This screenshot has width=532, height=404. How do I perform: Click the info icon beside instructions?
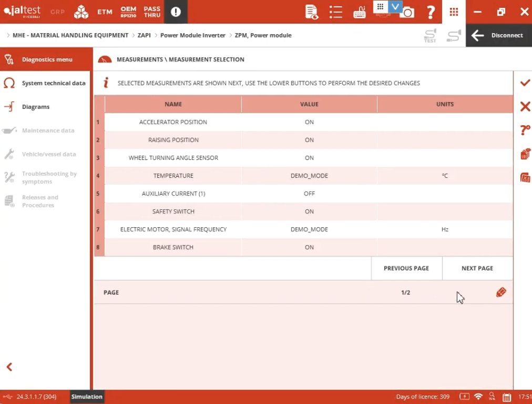point(106,83)
